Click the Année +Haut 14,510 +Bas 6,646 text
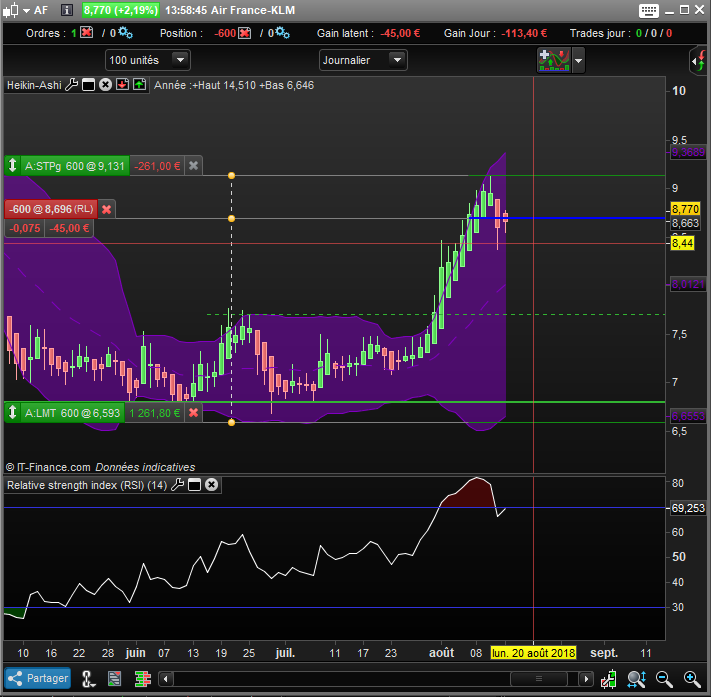The width and height of the screenshot is (711, 697). pos(234,85)
